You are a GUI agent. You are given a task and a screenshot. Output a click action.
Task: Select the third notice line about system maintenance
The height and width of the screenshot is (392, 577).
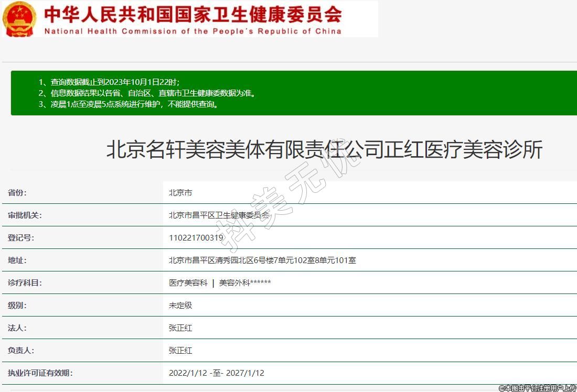129,104
